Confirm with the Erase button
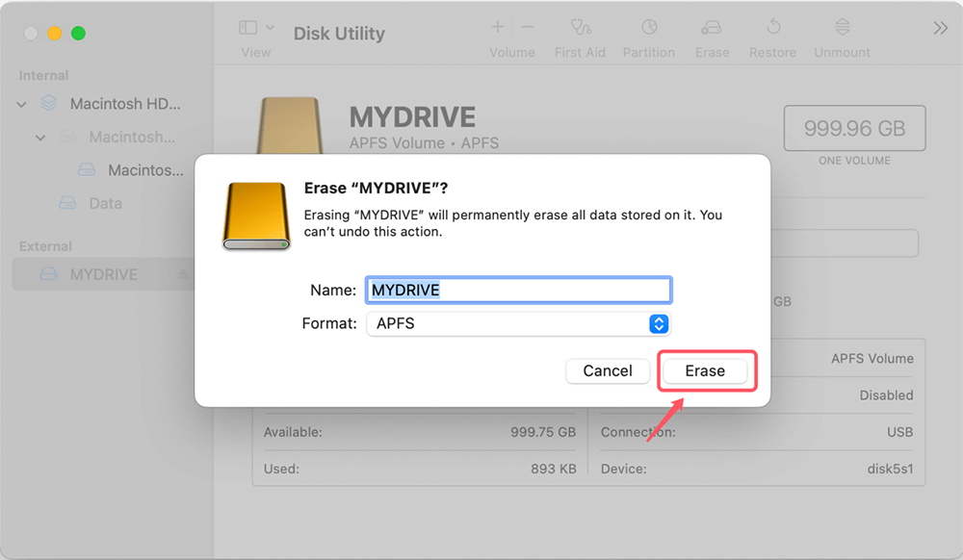The image size is (963, 560). (705, 370)
